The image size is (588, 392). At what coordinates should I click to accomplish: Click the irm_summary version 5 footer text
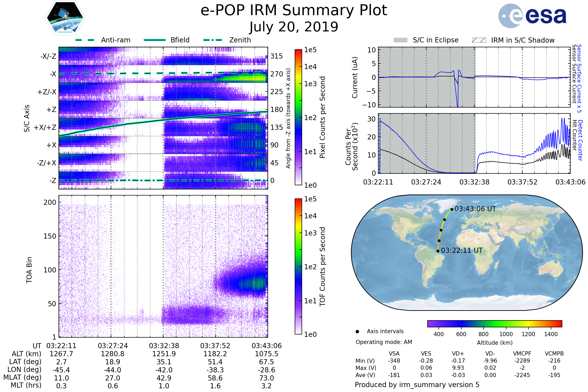(x=417, y=384)
